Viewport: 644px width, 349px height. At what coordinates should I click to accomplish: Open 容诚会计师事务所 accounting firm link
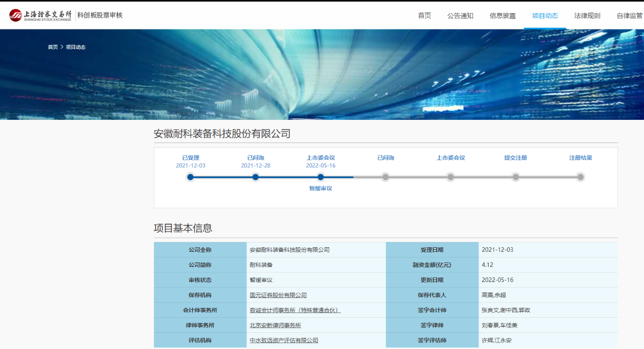[295, 310]
